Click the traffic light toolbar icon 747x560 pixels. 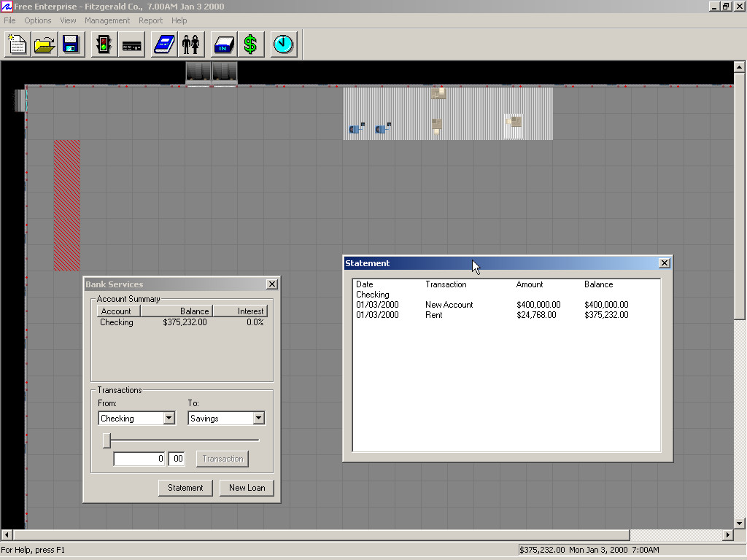point(104,44)
